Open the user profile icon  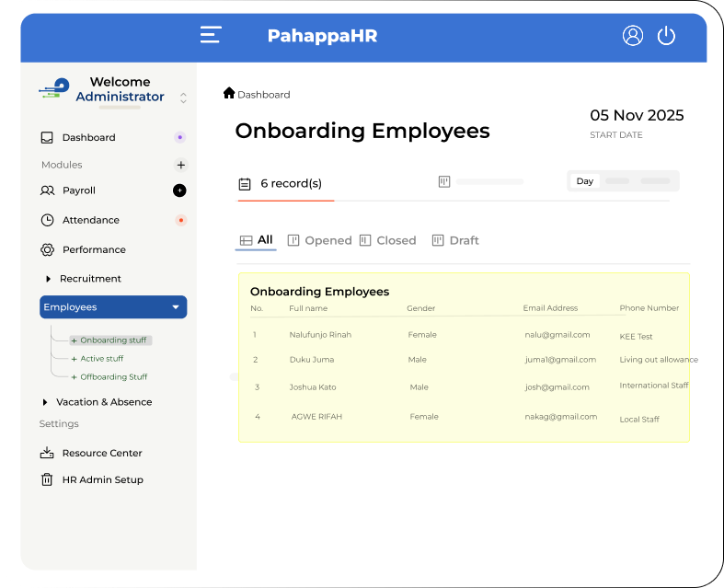coord(633,35)
